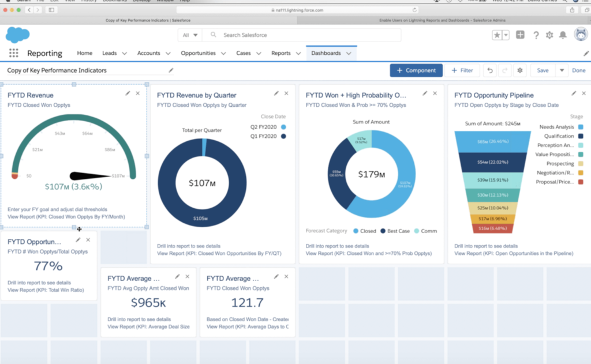The height and width of the screenshot is (364, 591).
Task: Open the Leads tab
Action: (109, 53)
